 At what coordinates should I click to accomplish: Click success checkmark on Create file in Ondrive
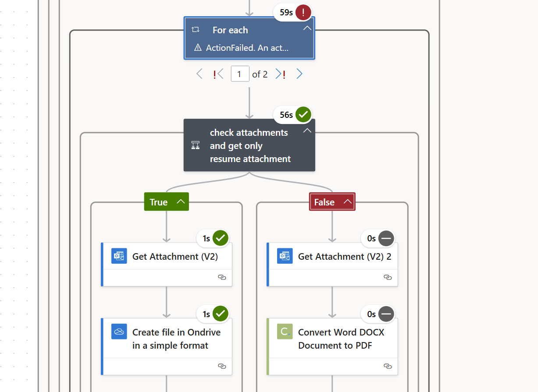[x=220, y=314]
